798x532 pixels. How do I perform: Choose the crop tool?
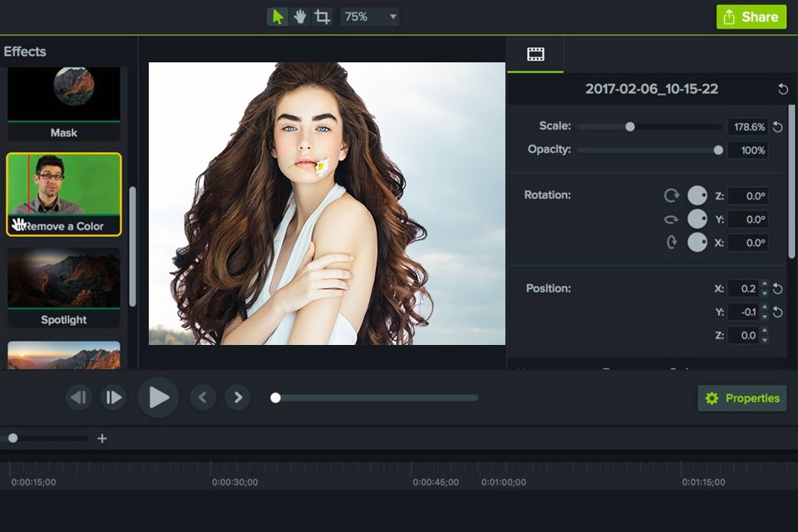tap(322, 17)
